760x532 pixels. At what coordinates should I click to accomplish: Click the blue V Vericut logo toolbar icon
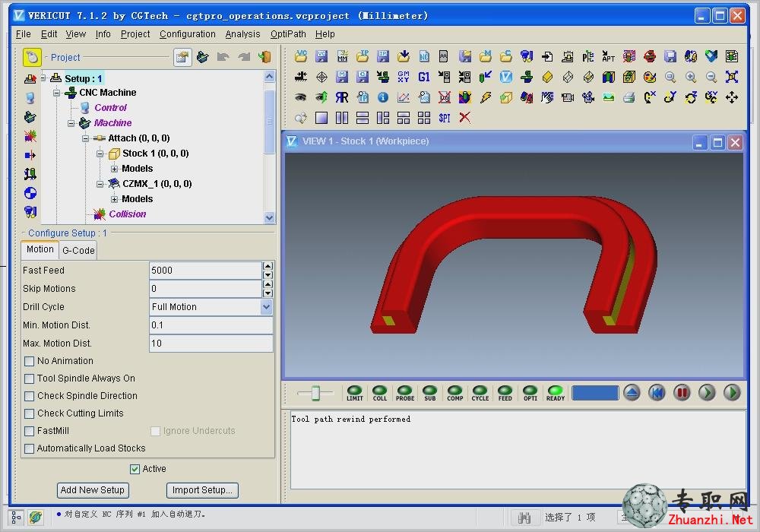click(x=506, y=77)
